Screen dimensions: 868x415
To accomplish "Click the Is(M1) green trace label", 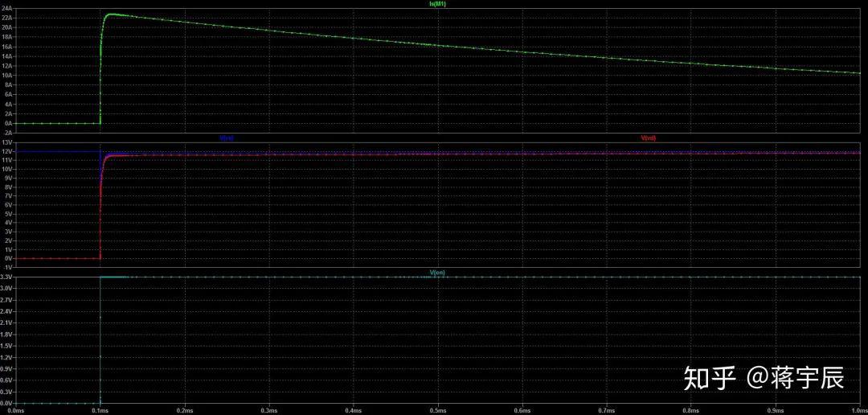I will coord(438,4).
